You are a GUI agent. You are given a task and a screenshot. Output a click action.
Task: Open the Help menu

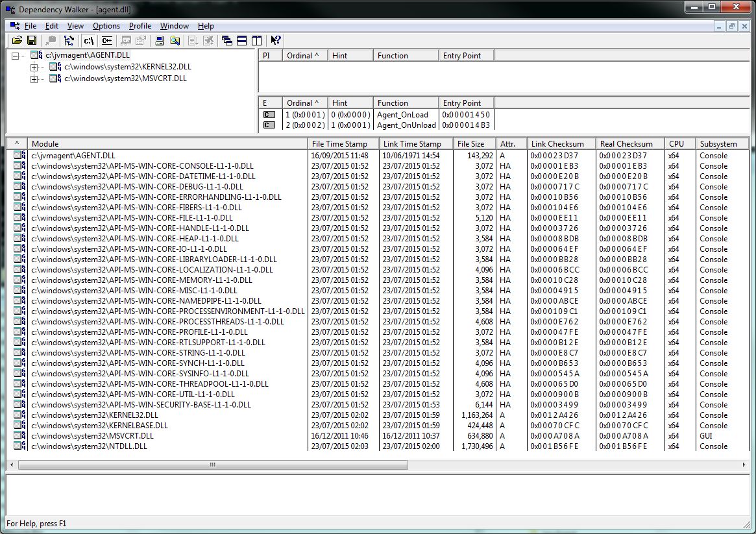tap(206, 26)
